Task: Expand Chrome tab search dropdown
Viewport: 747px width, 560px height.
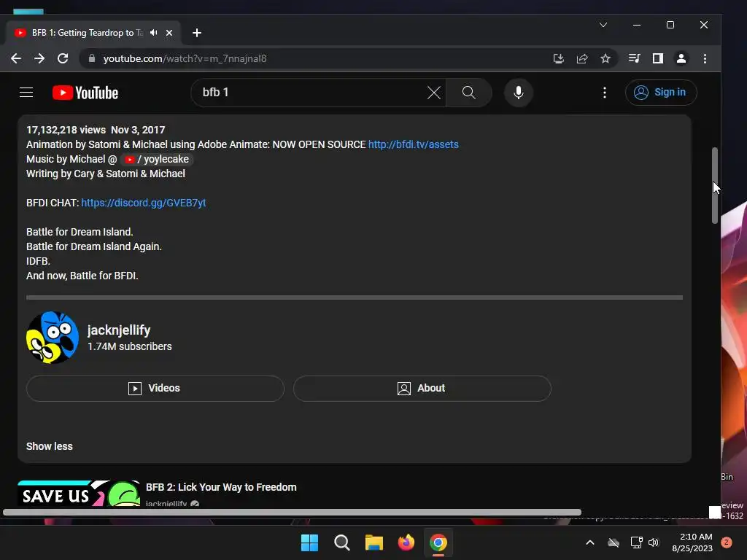Action: coord(603,25)
